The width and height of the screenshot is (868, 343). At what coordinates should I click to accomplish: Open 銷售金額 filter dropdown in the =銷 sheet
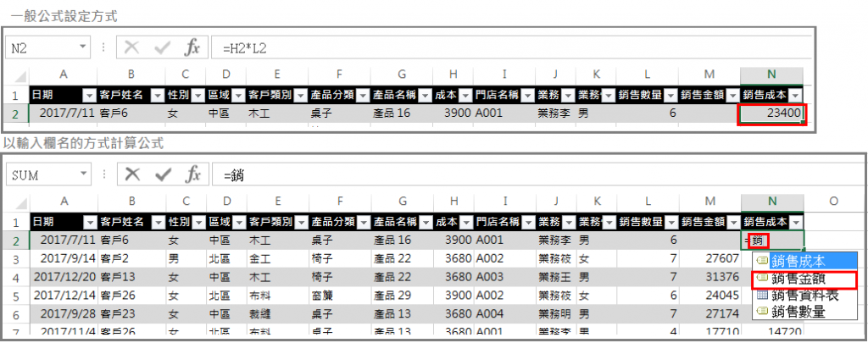click(x=733, y=223)
